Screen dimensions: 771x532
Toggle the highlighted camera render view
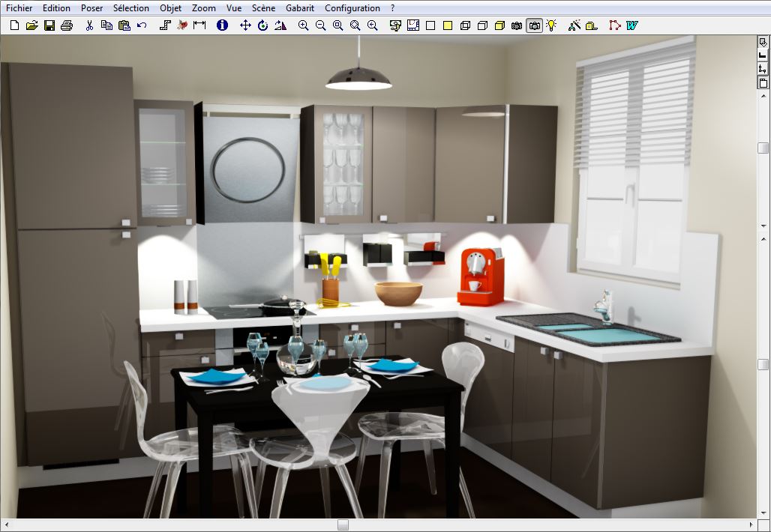click(534, 25)
